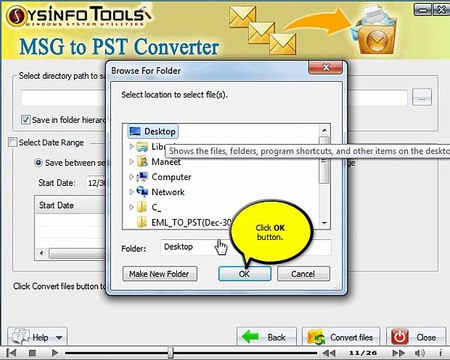Click the Make New Folder button
450x360 pixels.
click(160, 274)
